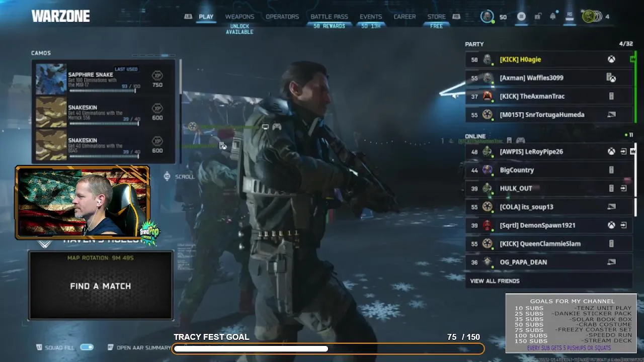Select party member [M015T] SnrTortugaHumeda

click(x=548, y=115)
